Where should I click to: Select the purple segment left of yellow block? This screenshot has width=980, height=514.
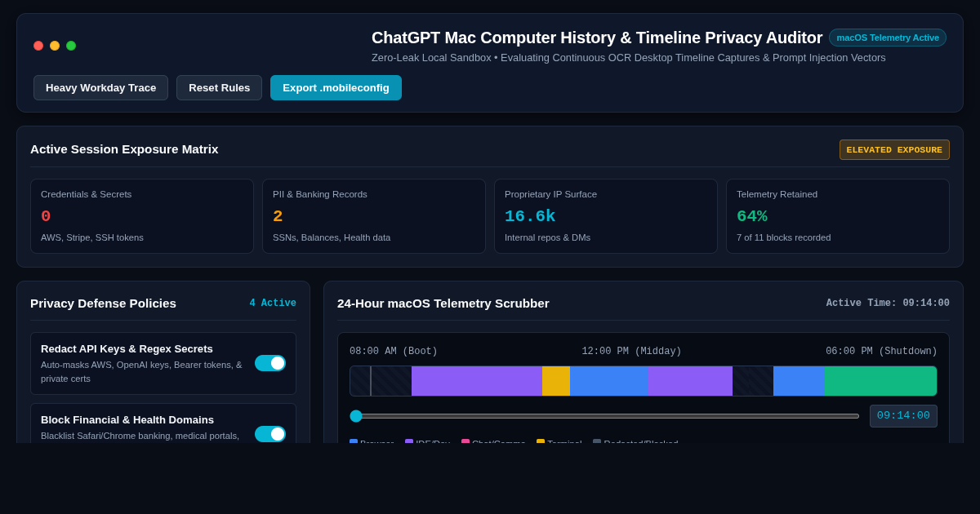(477, 381)
